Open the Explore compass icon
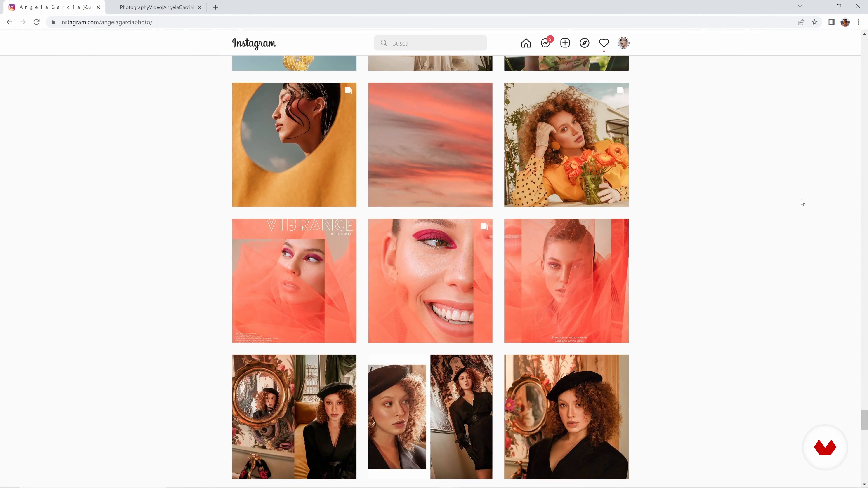The width and height of the screenshot is (868, 488). click(584, 43)
